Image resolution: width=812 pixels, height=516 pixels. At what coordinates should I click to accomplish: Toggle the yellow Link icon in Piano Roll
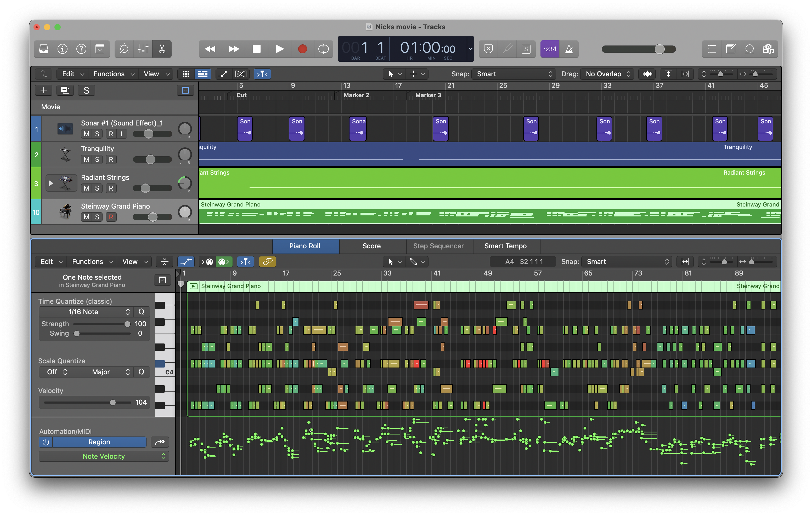tap(268, 262)
